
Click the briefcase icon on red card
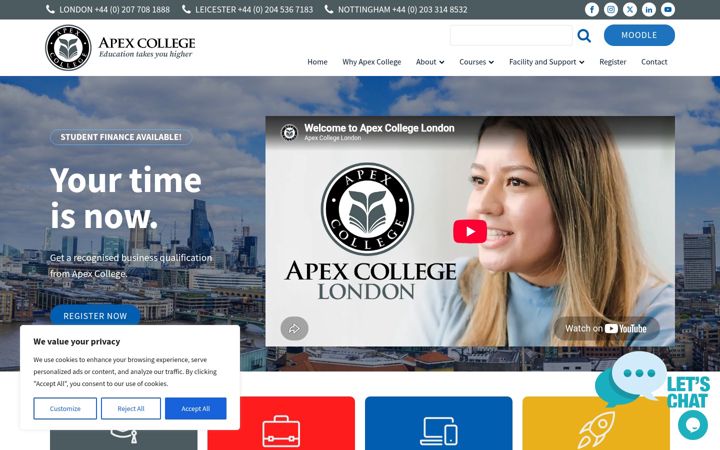pos(281,431)
